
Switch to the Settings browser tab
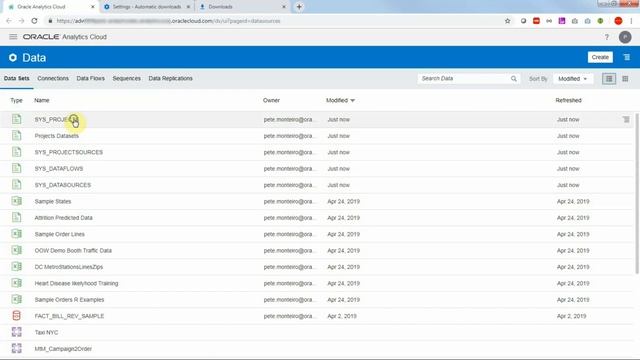[x=147, y=7]
